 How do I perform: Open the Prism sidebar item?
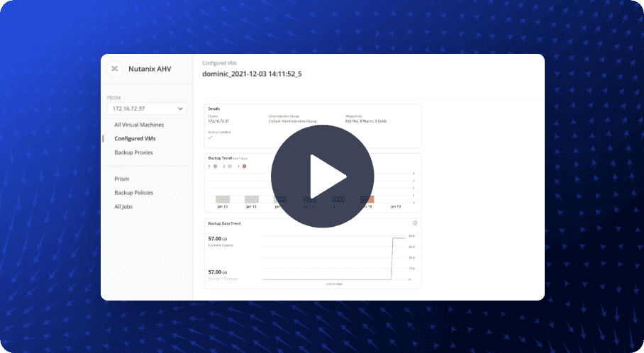121,179
